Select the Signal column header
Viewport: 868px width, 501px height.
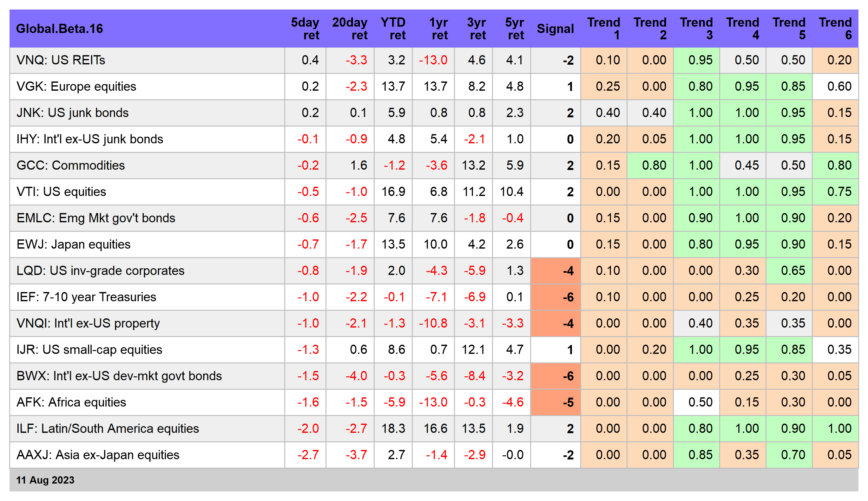tap(555, 29)
